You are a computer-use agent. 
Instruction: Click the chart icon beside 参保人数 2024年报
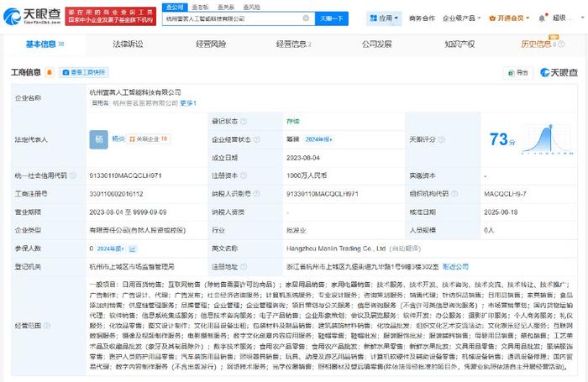click(133, 249)
